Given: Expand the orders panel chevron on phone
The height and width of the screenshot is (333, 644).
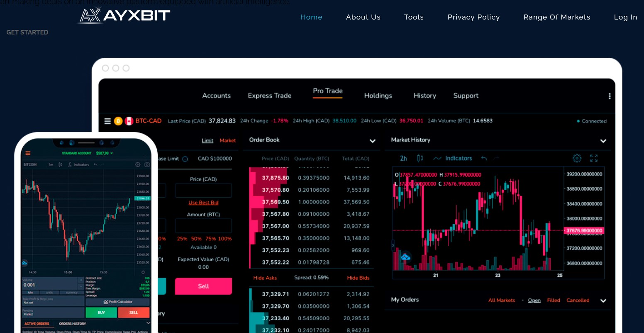Looking at the screenshot, I should (148, 323).
